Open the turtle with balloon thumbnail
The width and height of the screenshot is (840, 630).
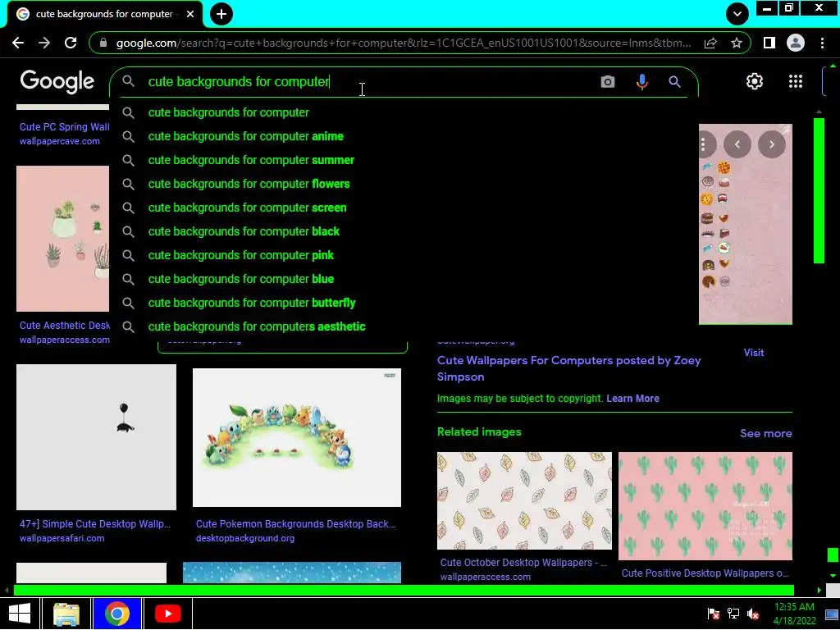coord(97,437)
